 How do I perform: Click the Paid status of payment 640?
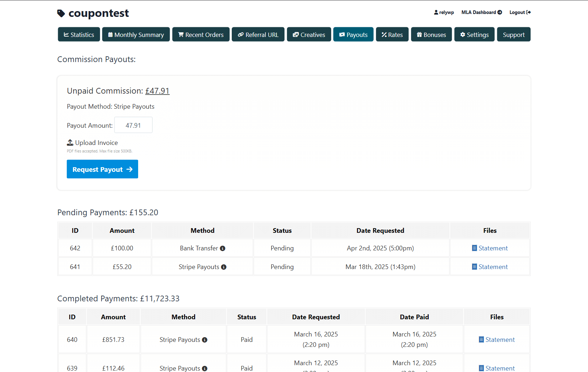(x=246, y=339)
